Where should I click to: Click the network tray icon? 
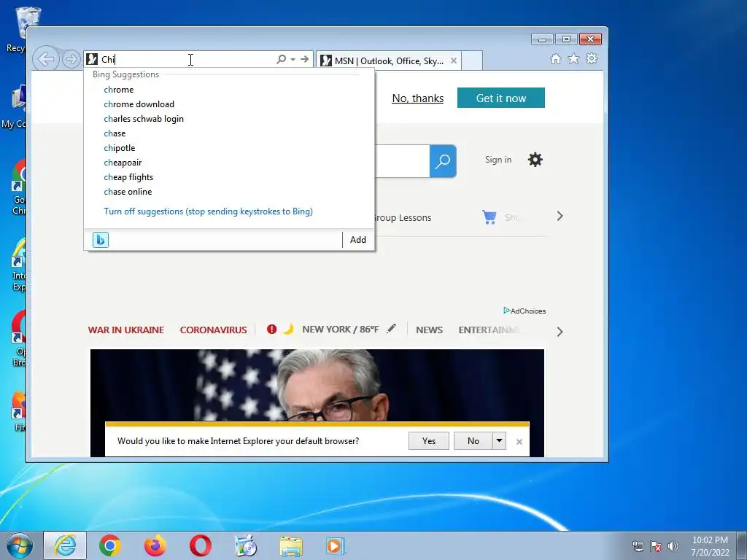638,546
